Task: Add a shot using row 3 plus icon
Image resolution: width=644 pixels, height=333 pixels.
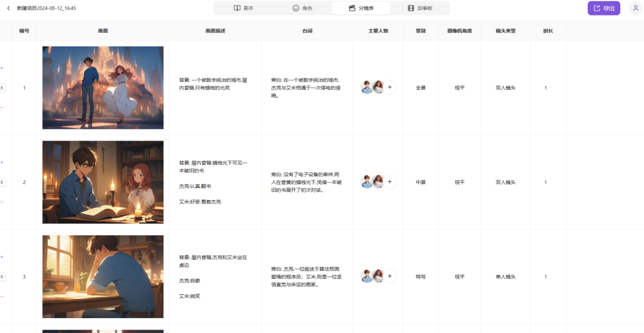Action: (x=2, y=257)
